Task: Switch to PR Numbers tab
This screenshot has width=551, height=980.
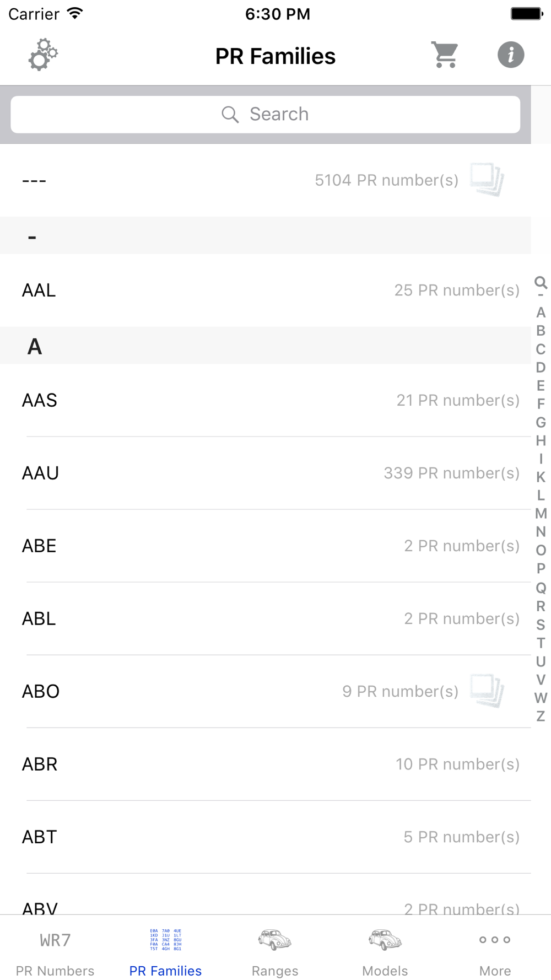Action: click(55, 951)
